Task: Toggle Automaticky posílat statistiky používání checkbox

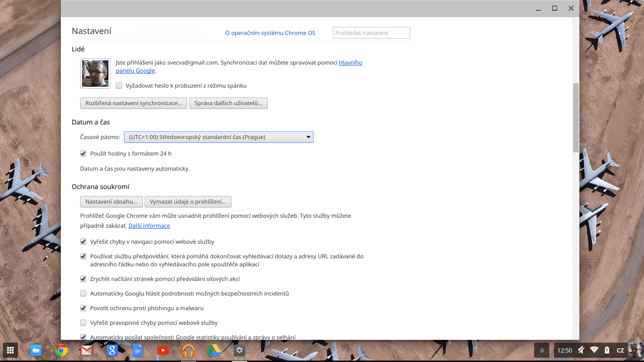Action: point(83,337)
